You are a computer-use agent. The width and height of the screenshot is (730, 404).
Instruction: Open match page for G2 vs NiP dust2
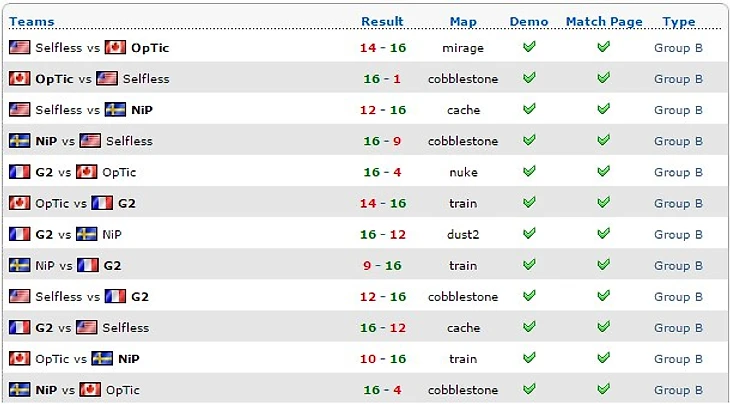pos(604,233)
